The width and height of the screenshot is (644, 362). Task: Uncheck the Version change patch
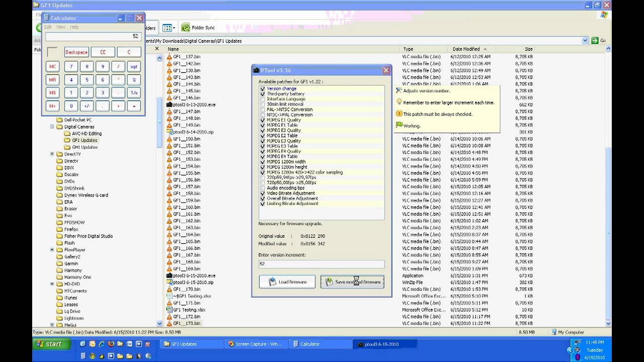click(x=263, y=88)
